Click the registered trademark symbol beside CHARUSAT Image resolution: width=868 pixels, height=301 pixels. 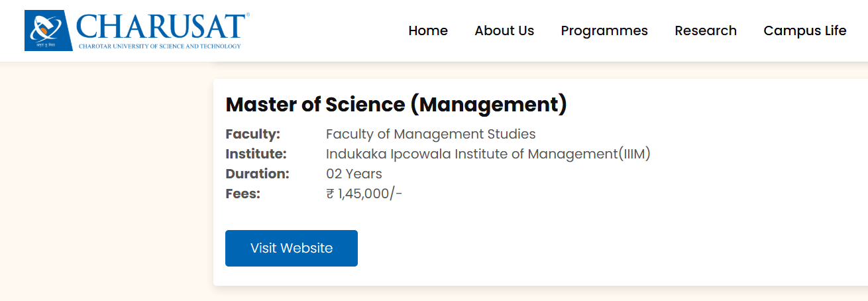click(247, 15)
